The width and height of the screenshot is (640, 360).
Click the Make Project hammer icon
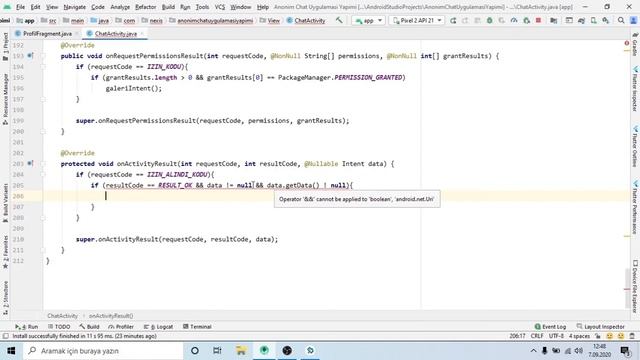[x=339, y=20]
